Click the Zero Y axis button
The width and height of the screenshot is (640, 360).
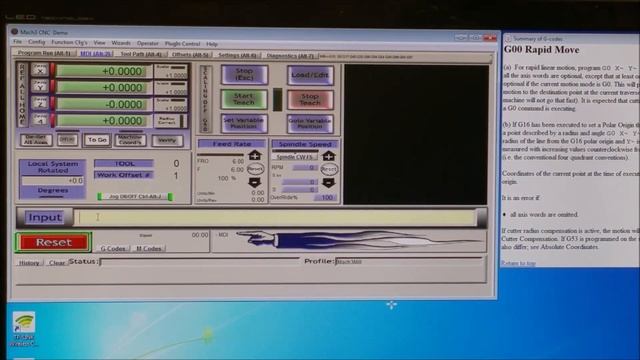(x=40, y=87)
